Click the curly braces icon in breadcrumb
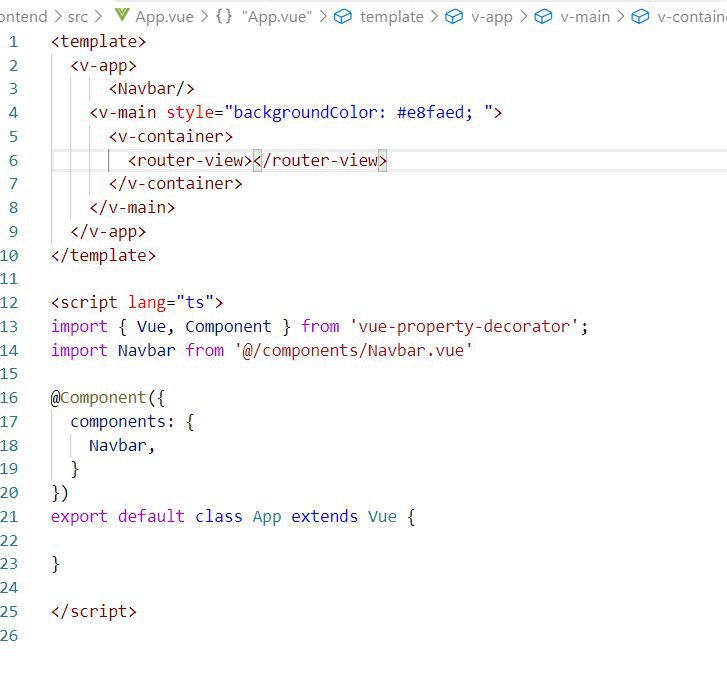Viewport: 727px width, 699px height. tap(224, 17)
